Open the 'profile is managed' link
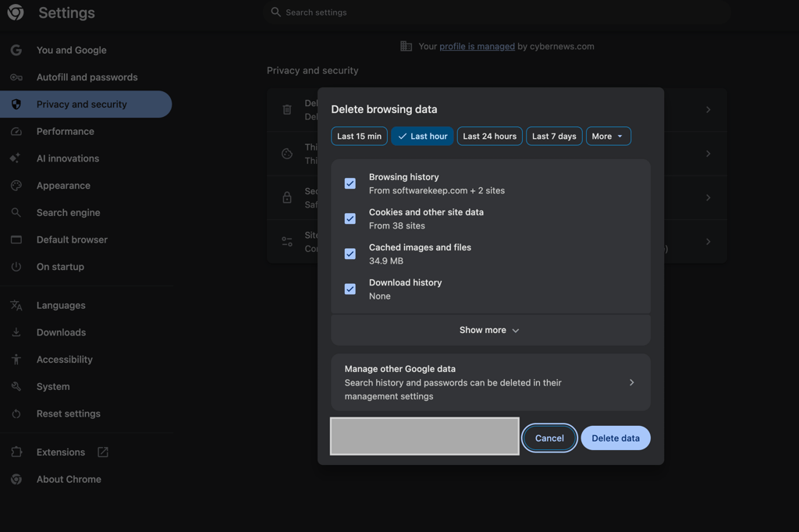 477,46
